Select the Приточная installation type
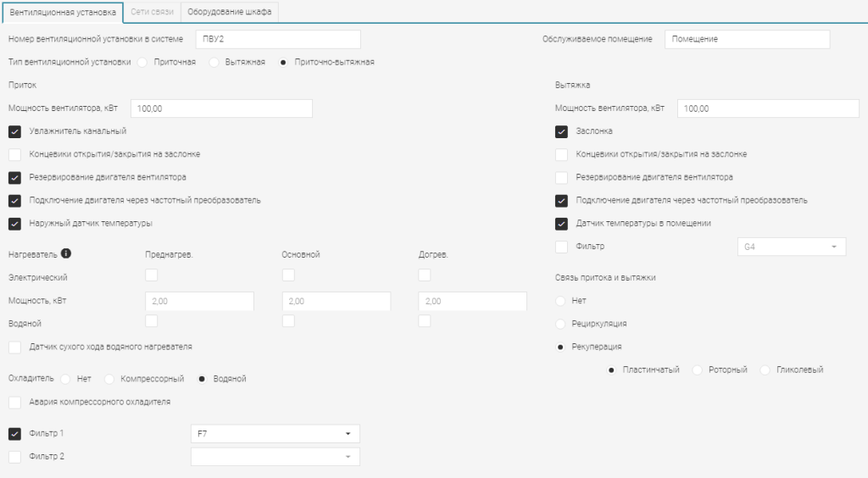868x478 pixels. coord(142,62)
